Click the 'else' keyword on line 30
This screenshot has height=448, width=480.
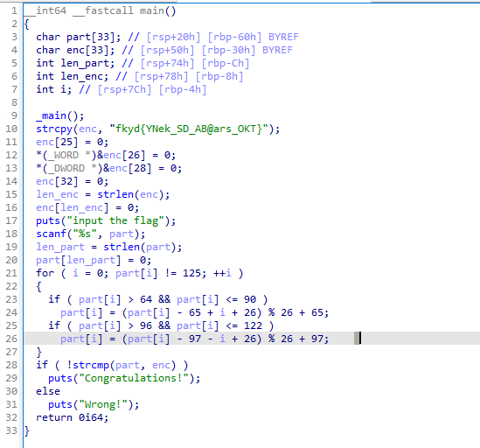click(48, 391)
